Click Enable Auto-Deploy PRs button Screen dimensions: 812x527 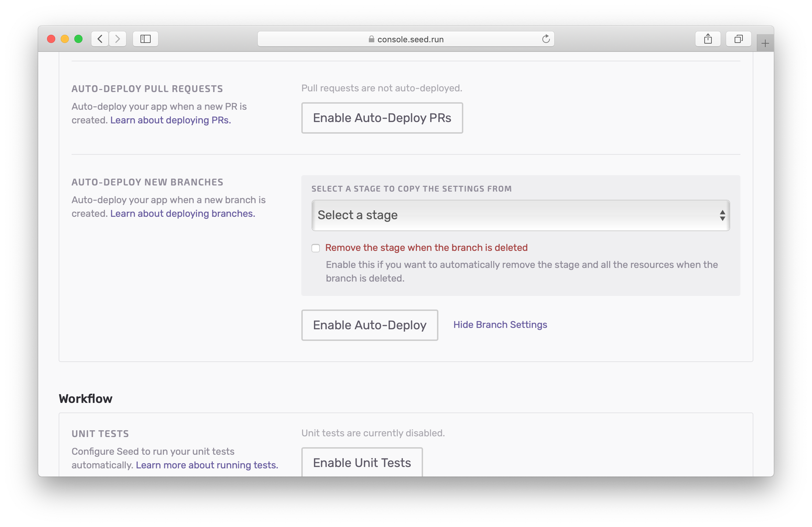pyautogui.click(x=382, y=118)
